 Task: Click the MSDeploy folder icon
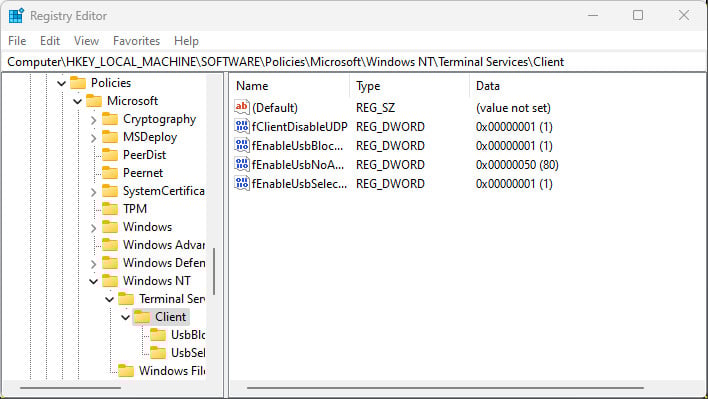pyautogui.click(x=110, y=137)
